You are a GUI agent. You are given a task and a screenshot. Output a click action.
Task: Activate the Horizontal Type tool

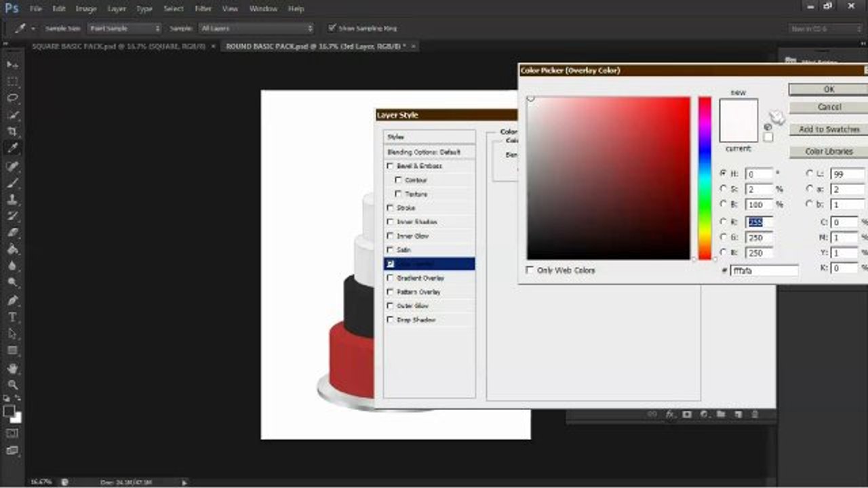(x=12, y=317)
